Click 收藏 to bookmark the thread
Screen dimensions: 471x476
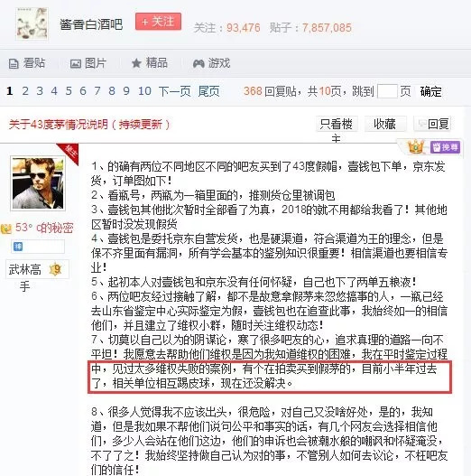[x=385, y=124]
